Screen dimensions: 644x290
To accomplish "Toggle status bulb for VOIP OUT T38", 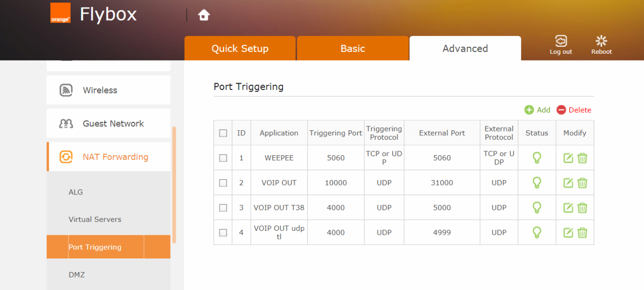I will click(537, 208).
